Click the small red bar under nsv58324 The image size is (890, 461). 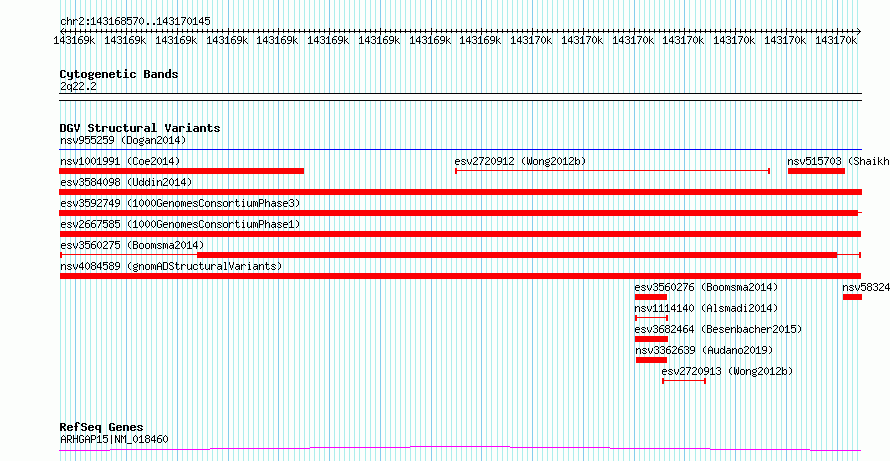(x=852, y=297)
